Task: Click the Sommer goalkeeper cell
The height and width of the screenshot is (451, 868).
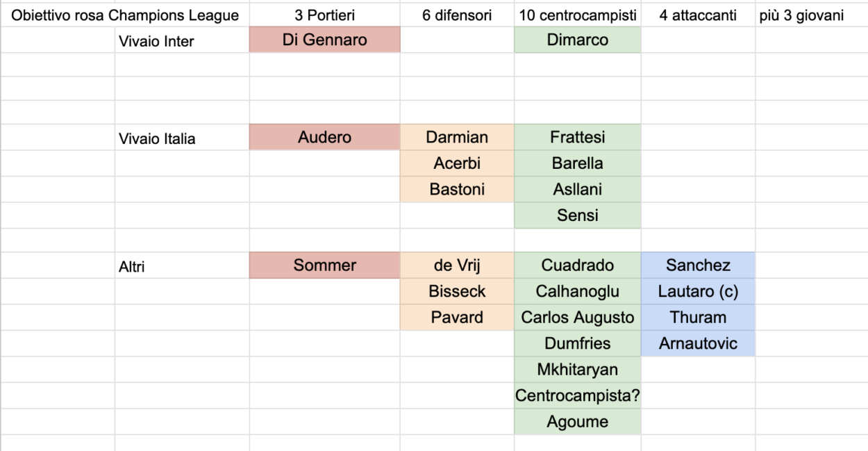Action: (x=324, y=265)
